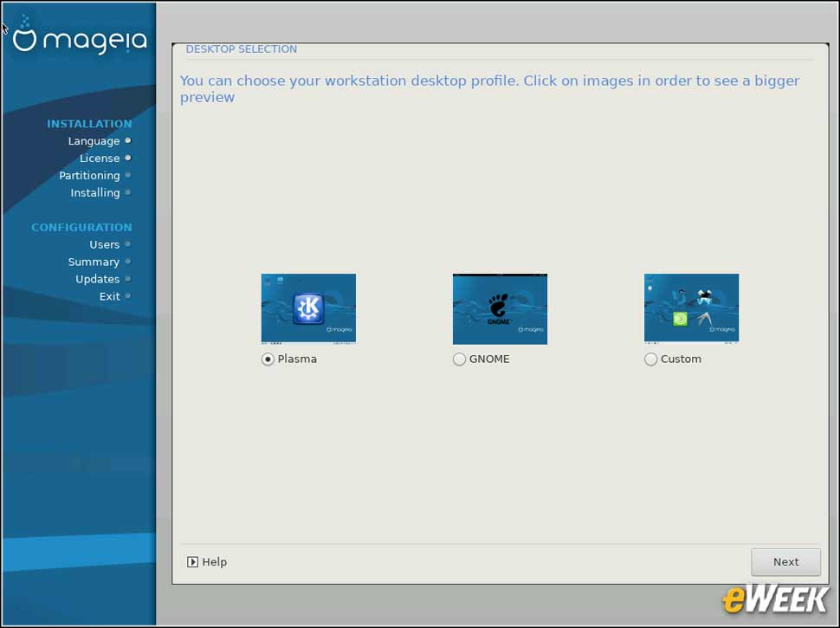
Task: Expand the Help section
Action: click(x=207, y=561)
